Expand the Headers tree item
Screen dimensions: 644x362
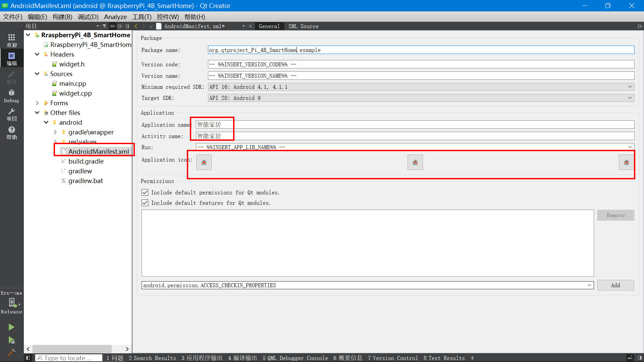click(x=39, y=54)
